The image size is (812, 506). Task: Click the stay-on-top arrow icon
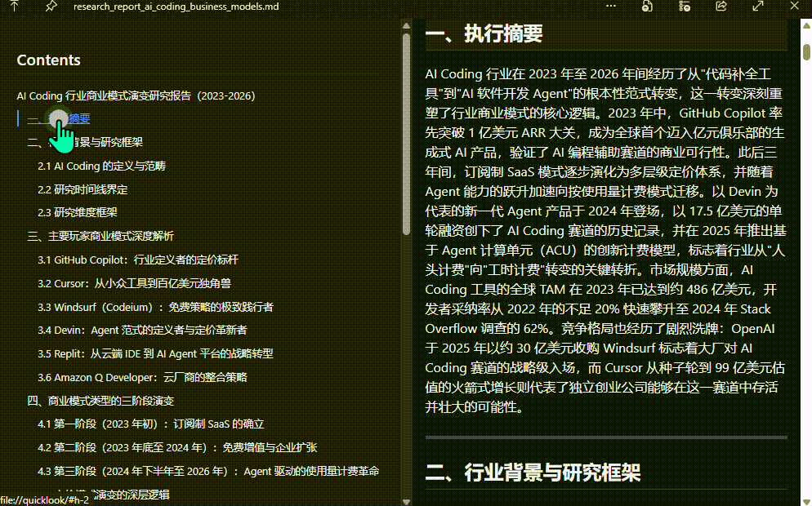point(15,6)
